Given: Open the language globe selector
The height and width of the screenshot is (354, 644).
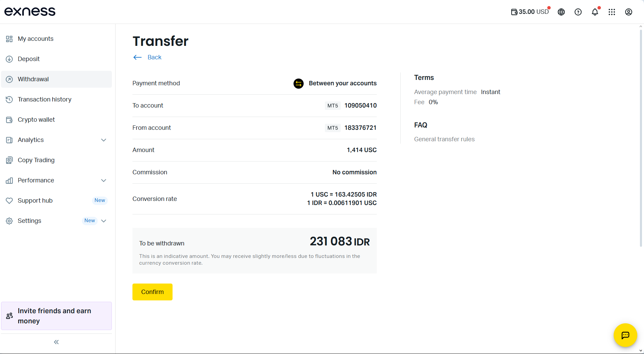Looking at the screenshot, I should point(561,12).
